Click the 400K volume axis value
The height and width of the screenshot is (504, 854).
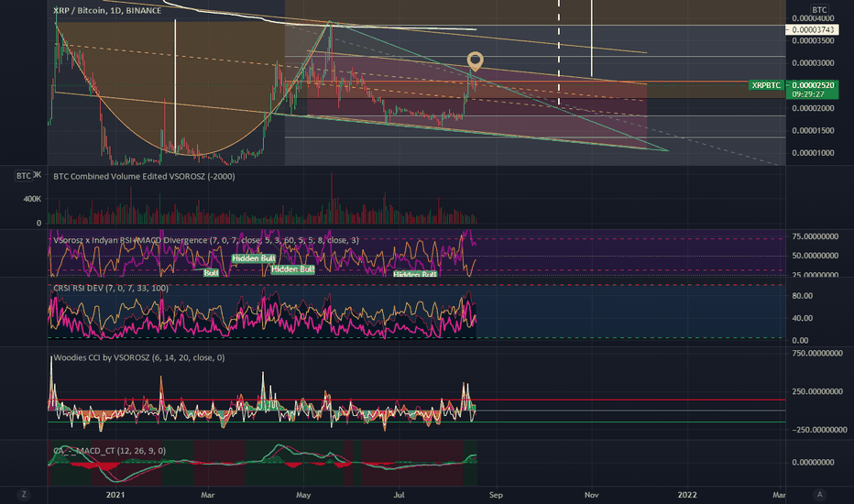[32, 200]
